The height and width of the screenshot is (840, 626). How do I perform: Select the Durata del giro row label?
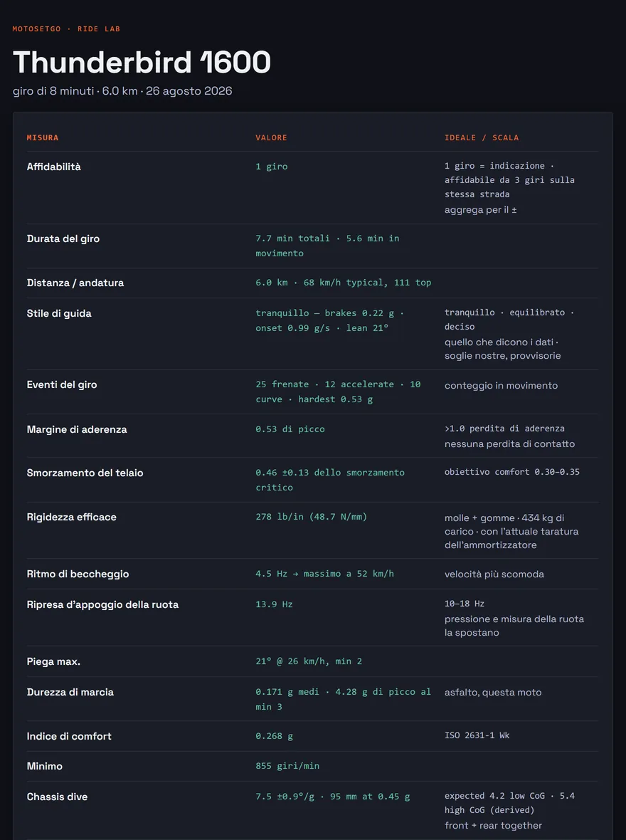(x=63, y=238)
